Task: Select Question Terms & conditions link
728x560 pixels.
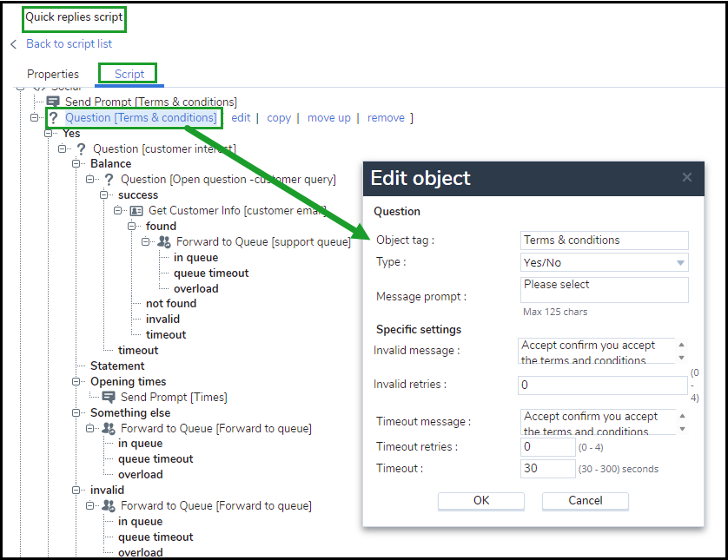Action: tap(141, 118)
